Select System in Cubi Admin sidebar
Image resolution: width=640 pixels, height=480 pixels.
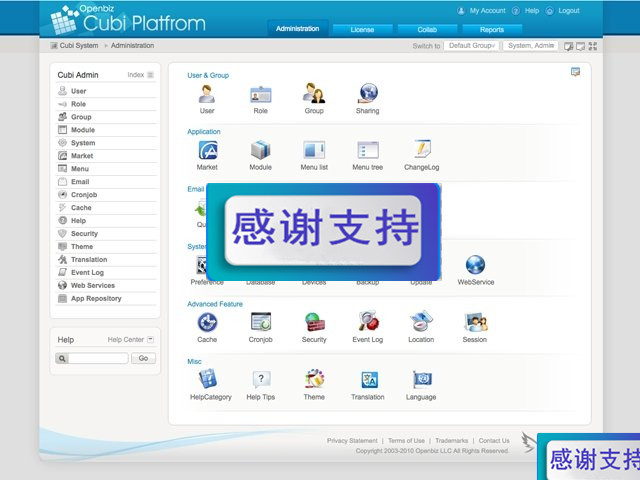click(106, 143)
